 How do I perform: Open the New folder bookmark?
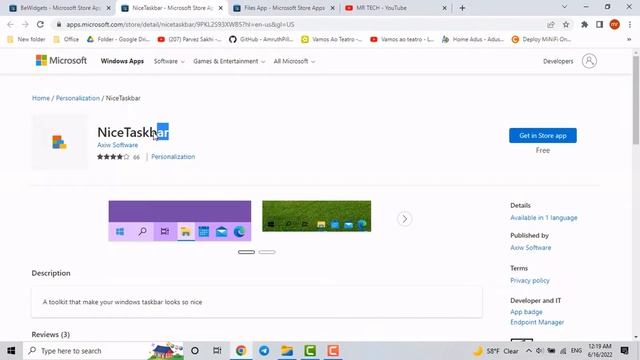click(x=27, y=40)
